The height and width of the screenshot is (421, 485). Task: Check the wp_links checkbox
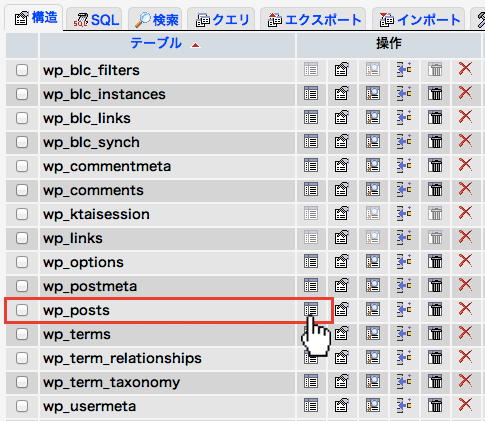click(22, 238)
